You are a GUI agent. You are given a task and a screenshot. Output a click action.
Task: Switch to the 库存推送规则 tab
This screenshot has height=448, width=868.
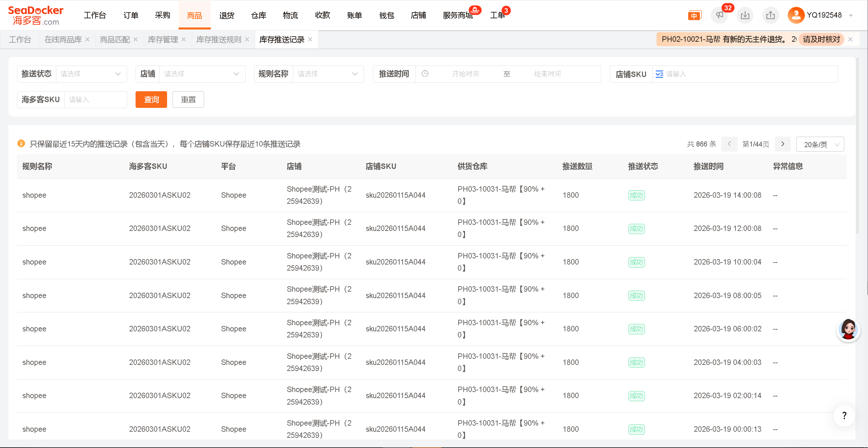pos(219,40)
